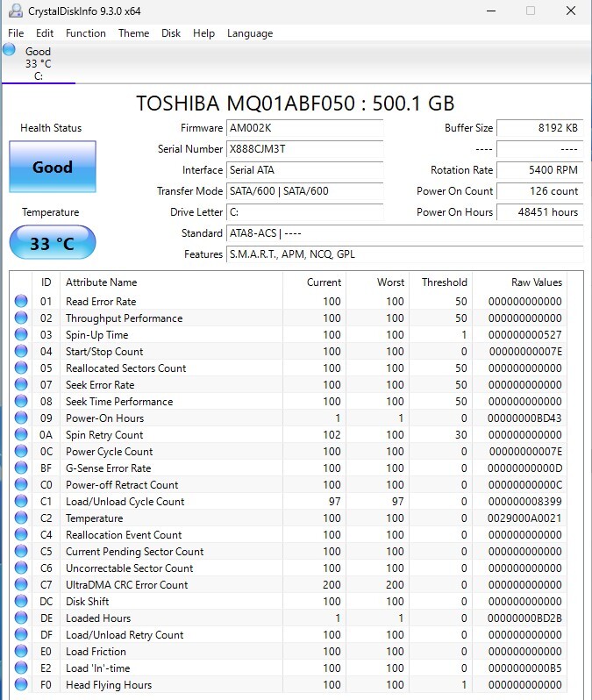
Task: Click the Drive Letter field C:
Action: 305,212
